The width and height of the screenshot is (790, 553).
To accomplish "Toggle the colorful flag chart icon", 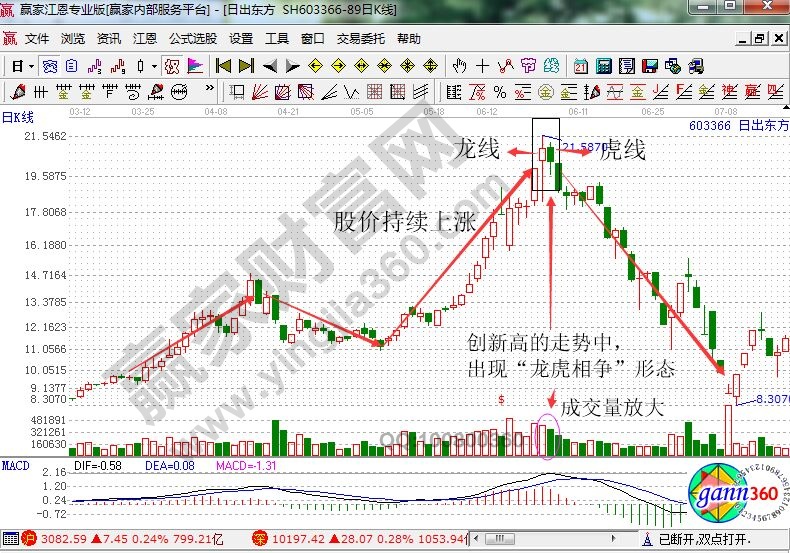I will [x=195, y=66].
